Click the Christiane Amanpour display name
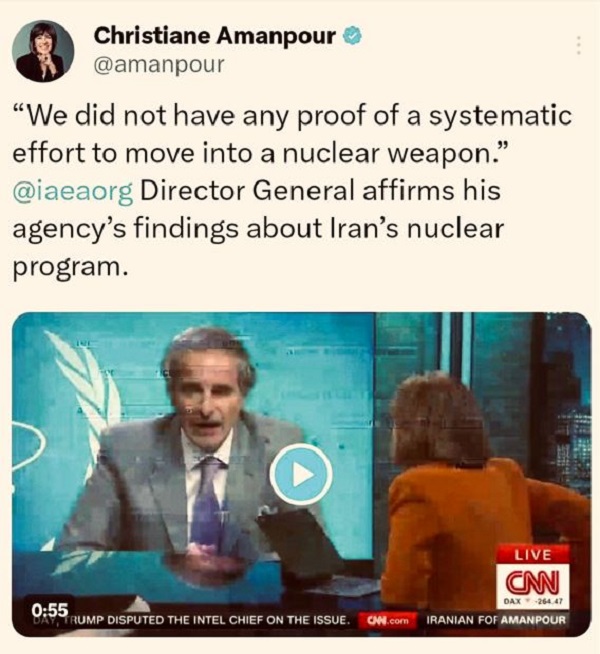The height and width of the screenshot is (654, 600). 214,35
